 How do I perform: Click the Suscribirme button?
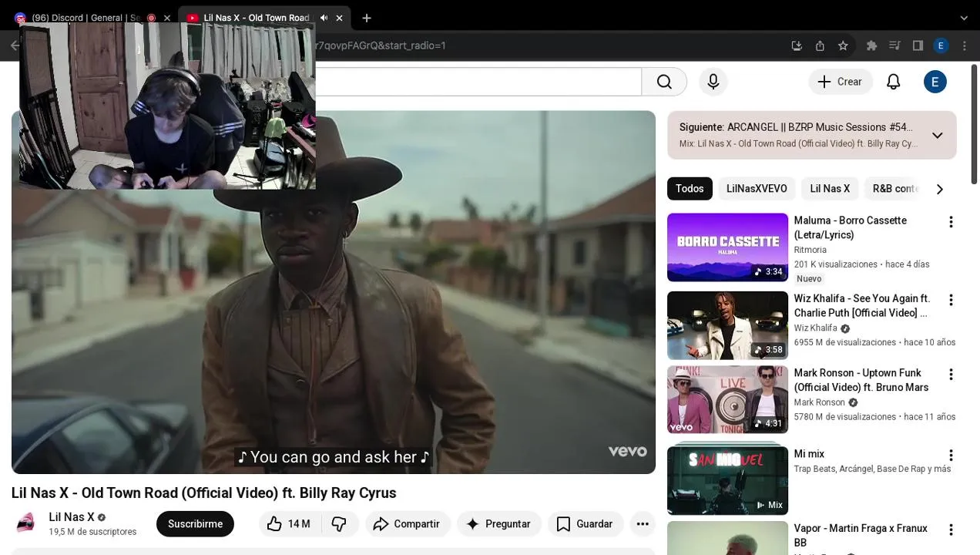[x=195, y=524]
